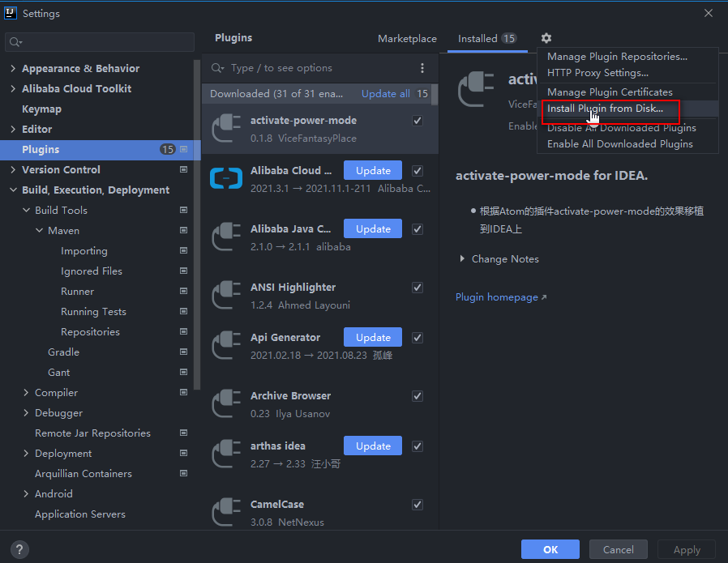This screenshot has width=728, height=563.
Task: Switch to the Marketplace tab
Action: tap(407, 39)
